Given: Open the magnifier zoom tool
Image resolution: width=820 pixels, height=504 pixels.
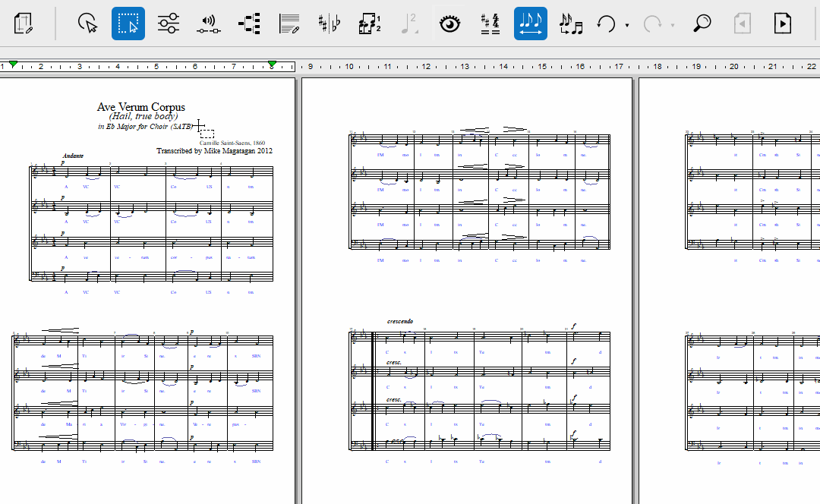Looking at the screenshot, I should [x=702, y=24].
